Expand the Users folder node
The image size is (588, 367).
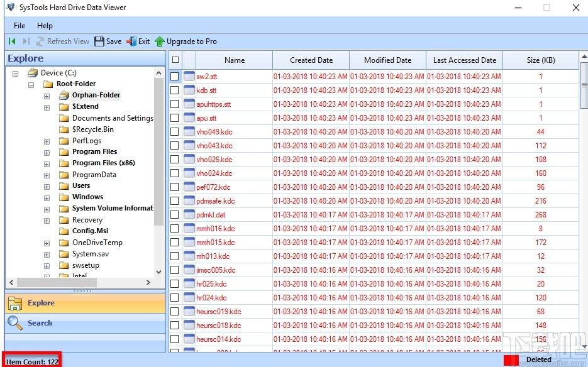coord(47,187)
